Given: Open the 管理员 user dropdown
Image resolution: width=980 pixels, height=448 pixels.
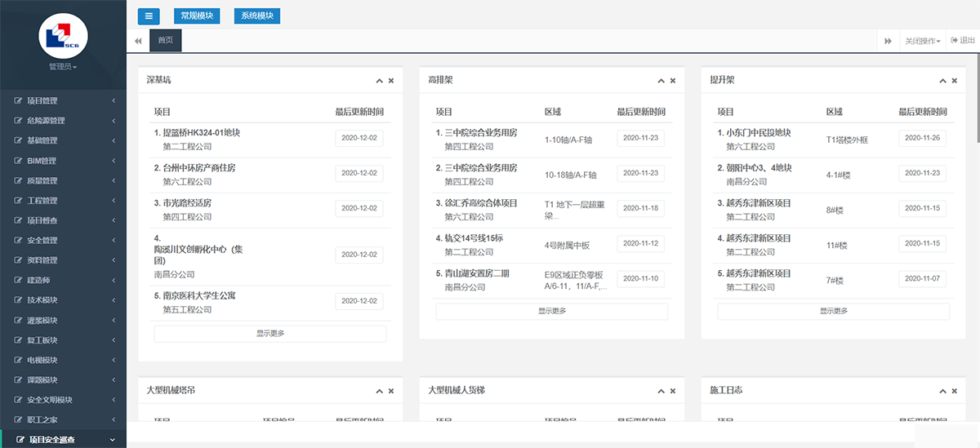Looking at the screenshot, I should click(63, 67).
